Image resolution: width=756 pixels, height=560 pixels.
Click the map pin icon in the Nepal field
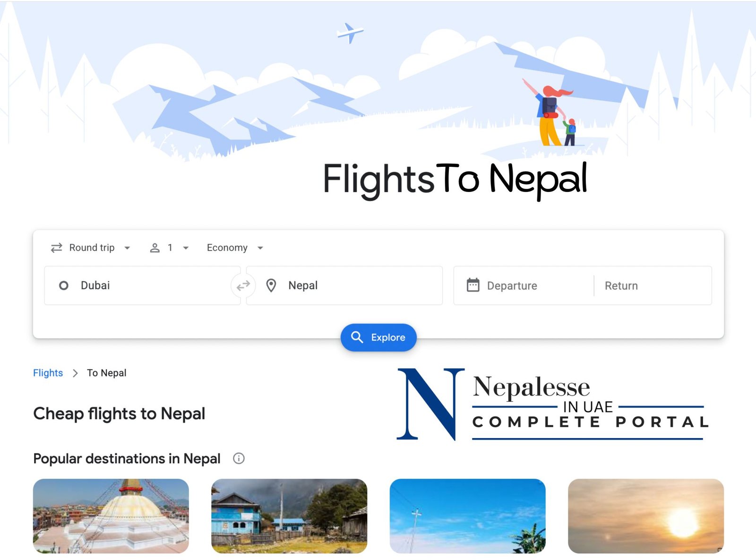[x=271, y=285]
